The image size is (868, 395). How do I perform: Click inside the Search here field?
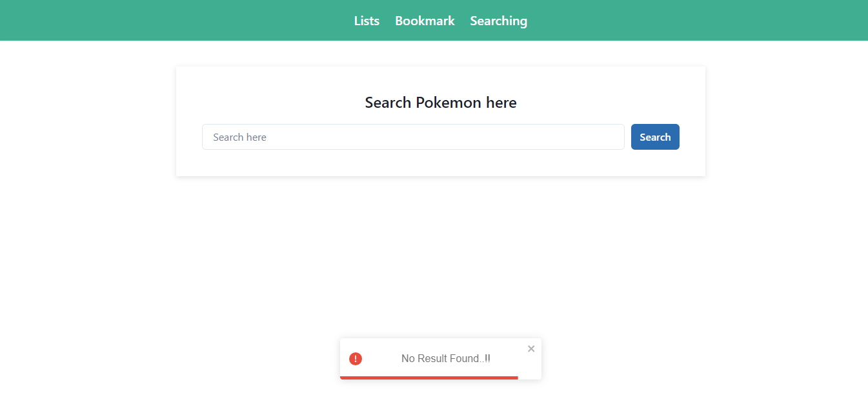point(413,137)
